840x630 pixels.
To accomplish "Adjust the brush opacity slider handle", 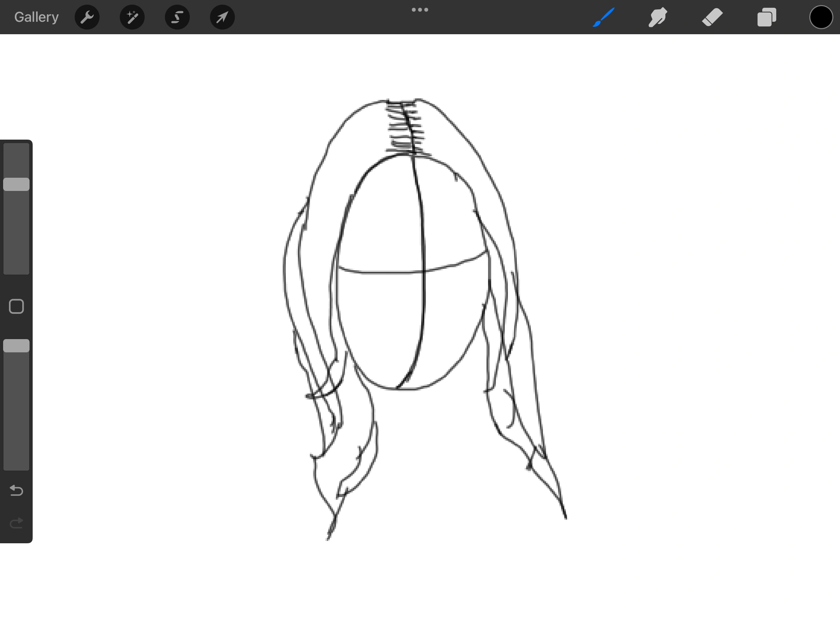I will [x=16, y=345].
